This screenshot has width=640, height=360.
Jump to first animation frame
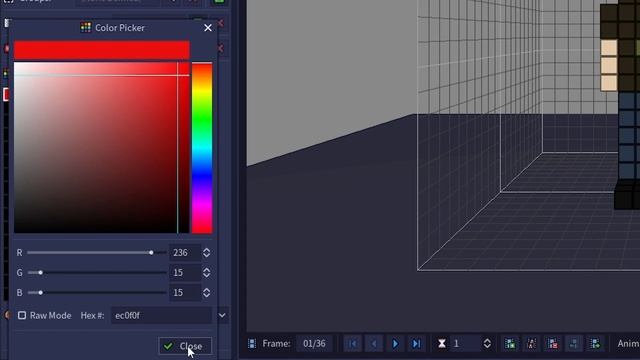pos(353,344)
